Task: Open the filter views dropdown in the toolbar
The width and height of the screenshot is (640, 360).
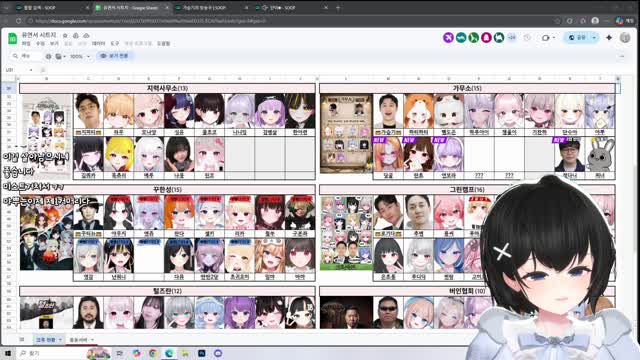Action: point(60,56)
